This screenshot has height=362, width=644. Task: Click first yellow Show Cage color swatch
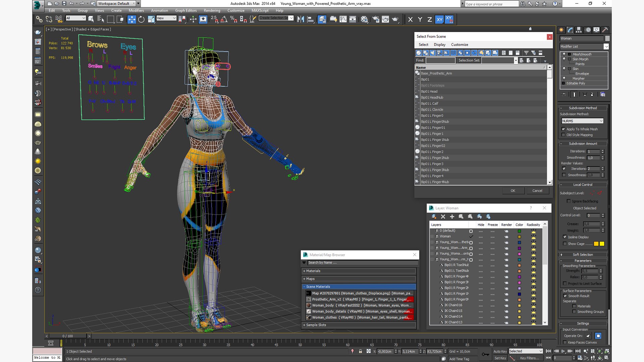[596, 244]
